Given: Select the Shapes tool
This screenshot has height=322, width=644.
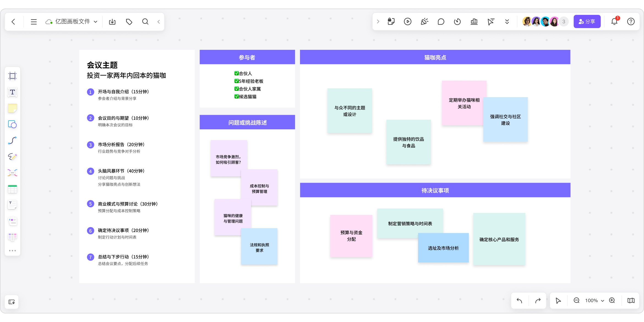Looking at the screenshot, I should click(12, 124).
